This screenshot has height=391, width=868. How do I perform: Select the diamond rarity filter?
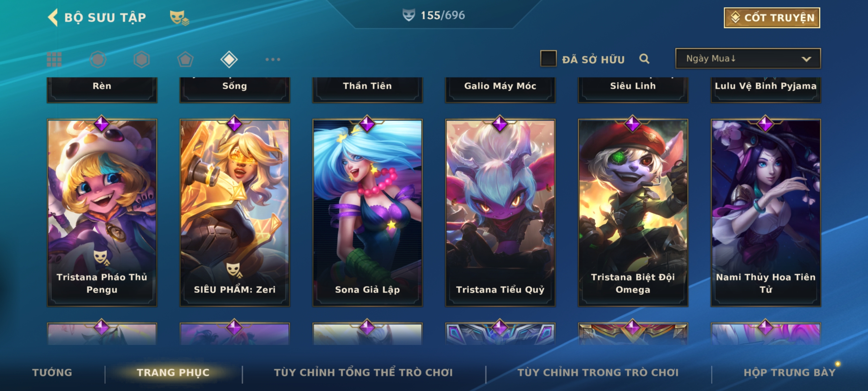[229, 59]
